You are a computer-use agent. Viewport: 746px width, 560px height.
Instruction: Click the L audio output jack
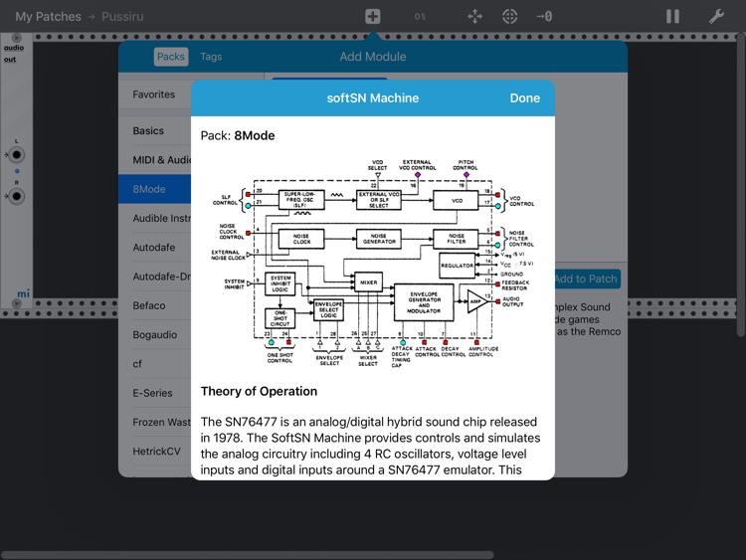(x=17, y=154)
